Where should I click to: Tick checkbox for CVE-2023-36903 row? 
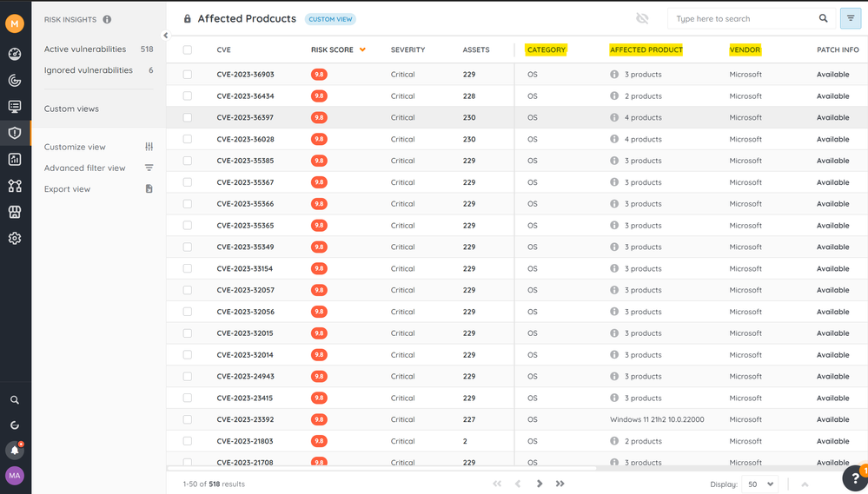coord(188,75)
